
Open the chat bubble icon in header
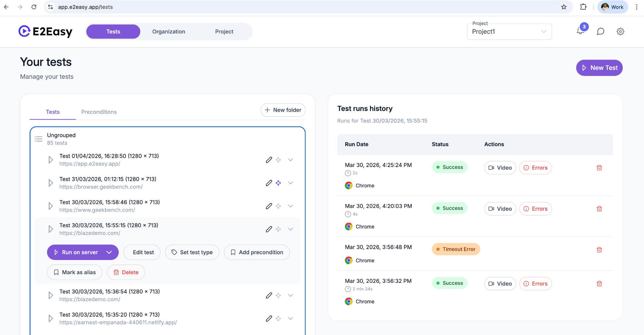[600, 32]
